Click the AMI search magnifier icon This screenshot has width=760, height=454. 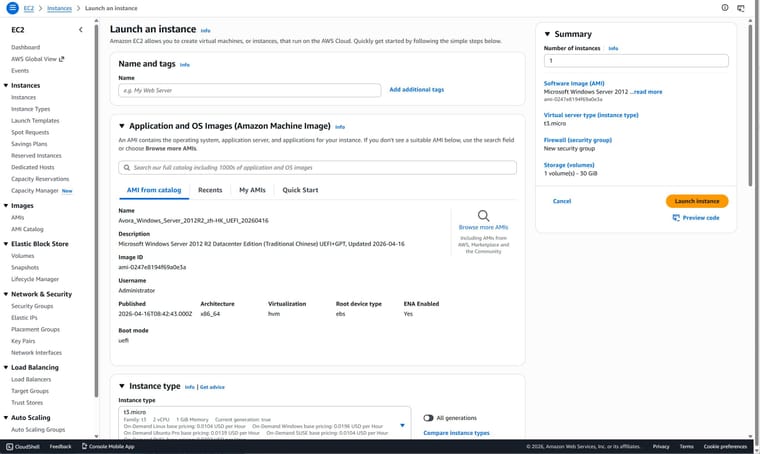point(127,168)
